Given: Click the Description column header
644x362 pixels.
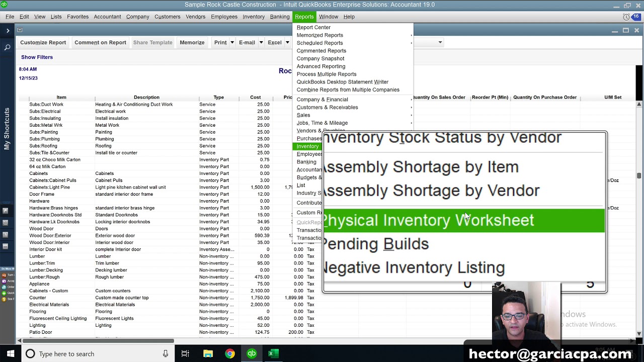Looking at the screenshot, I should [x=146, y=98].
